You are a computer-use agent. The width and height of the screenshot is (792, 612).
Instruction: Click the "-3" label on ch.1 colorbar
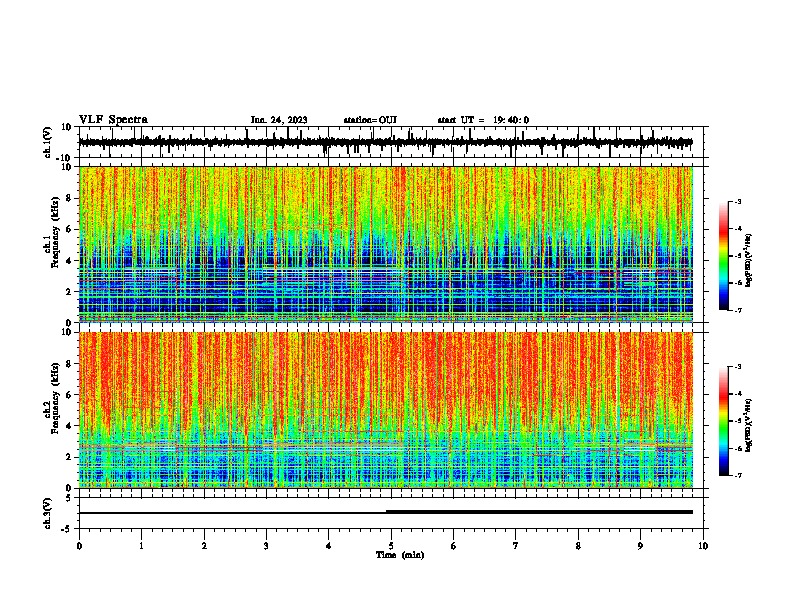pos(738,201)
